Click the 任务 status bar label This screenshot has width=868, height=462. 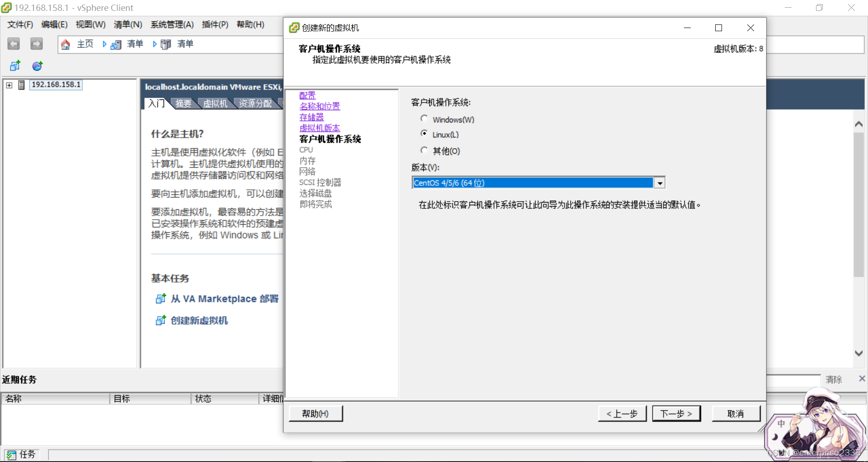[x=27, y=454]
